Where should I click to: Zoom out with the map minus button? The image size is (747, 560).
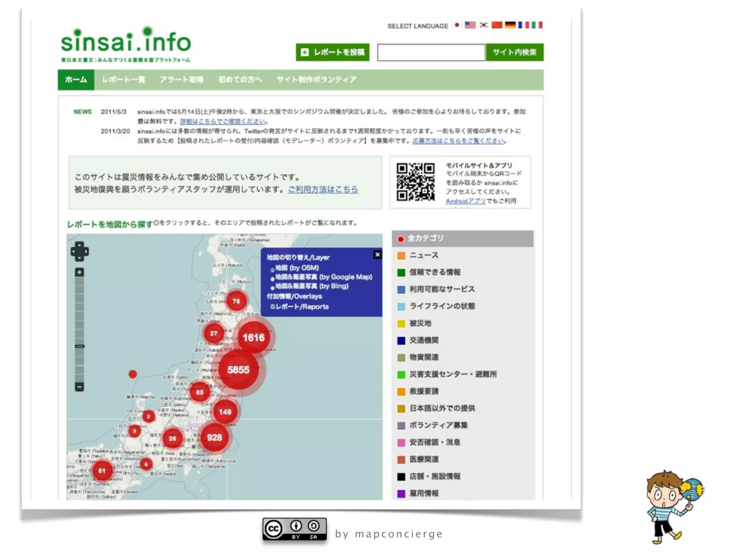(x=80, y=386)
